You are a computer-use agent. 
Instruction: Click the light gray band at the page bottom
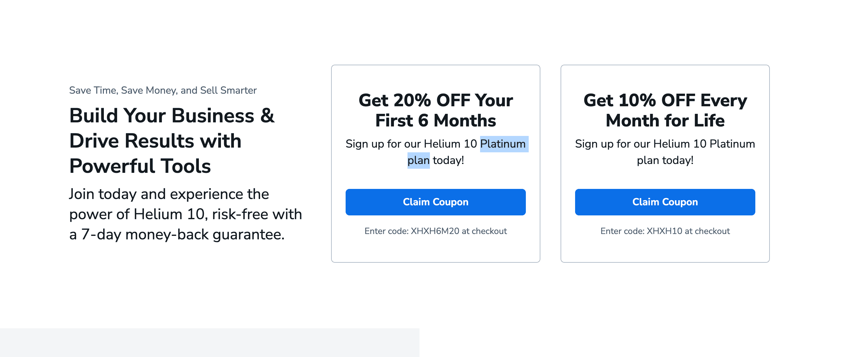click(x=210, y=342)
